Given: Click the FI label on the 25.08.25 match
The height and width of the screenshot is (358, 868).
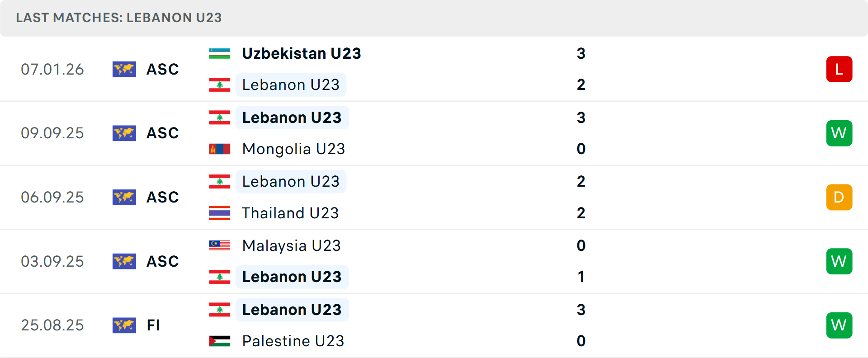Looking at the screenshot, I should click(x=153, y=325).
